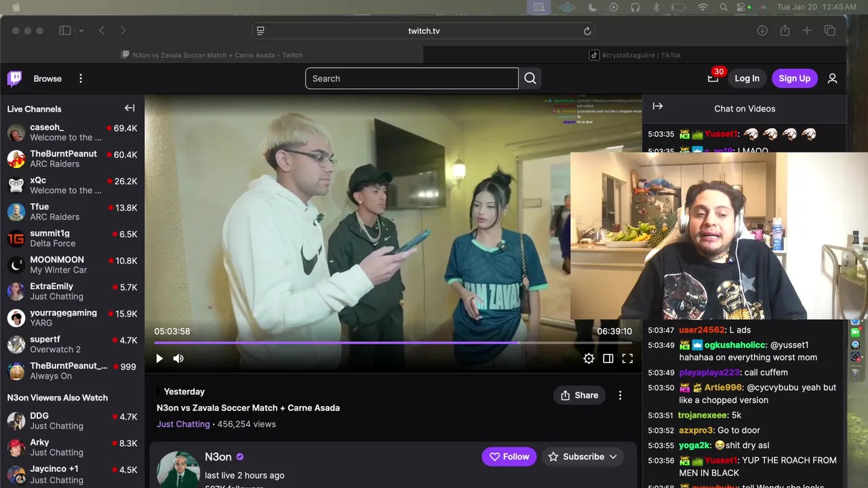868x488 pixels.
Task: Follow the N3on channel
Action: (x=509, y=457)
